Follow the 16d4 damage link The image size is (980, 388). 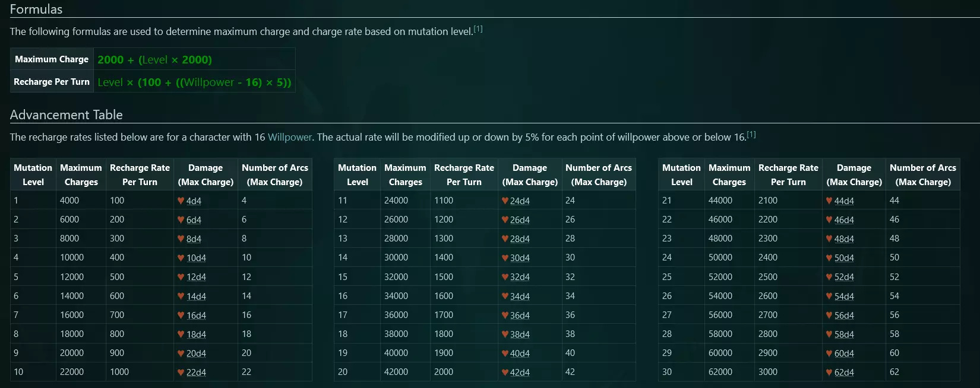(196, 316)
